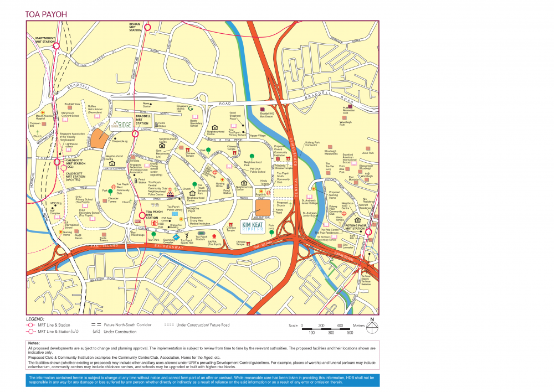Click the Marymount MRT Station marker
554x392 pixels.
56,45
